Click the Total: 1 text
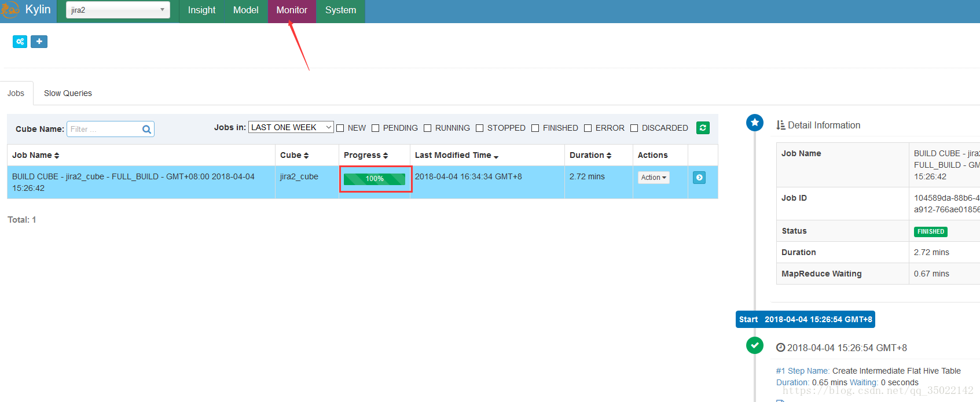 click(22, 220)
